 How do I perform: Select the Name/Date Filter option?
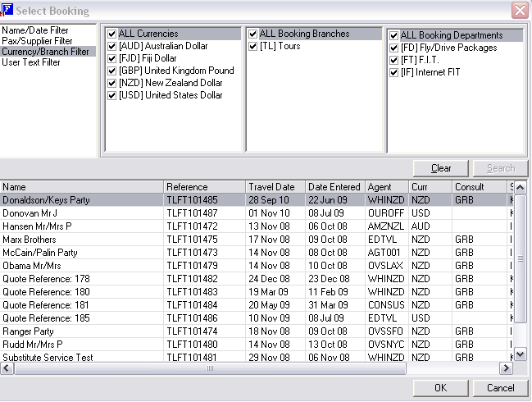pyautogui.click(x=36, y=30)
